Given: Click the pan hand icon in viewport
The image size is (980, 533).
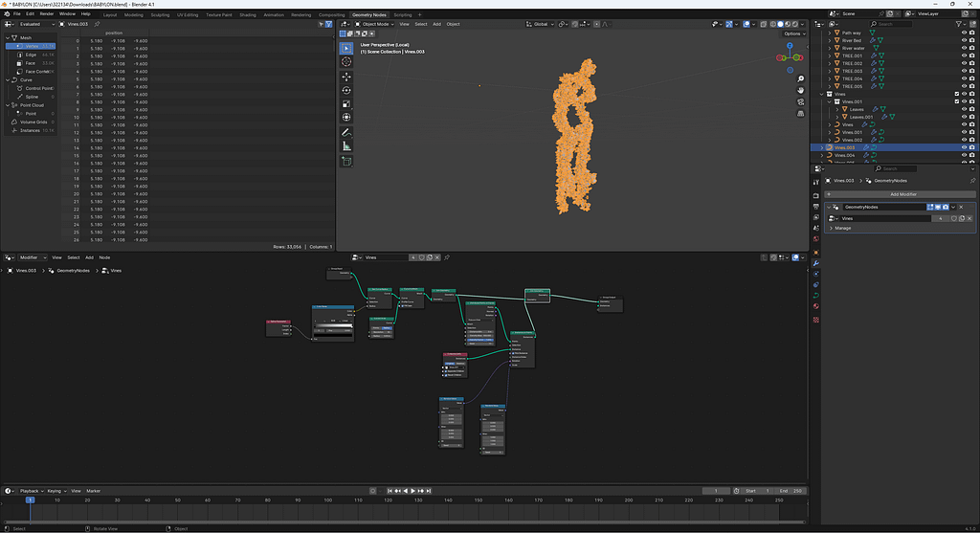Looking at the screenshot, I should pos(800,90).
